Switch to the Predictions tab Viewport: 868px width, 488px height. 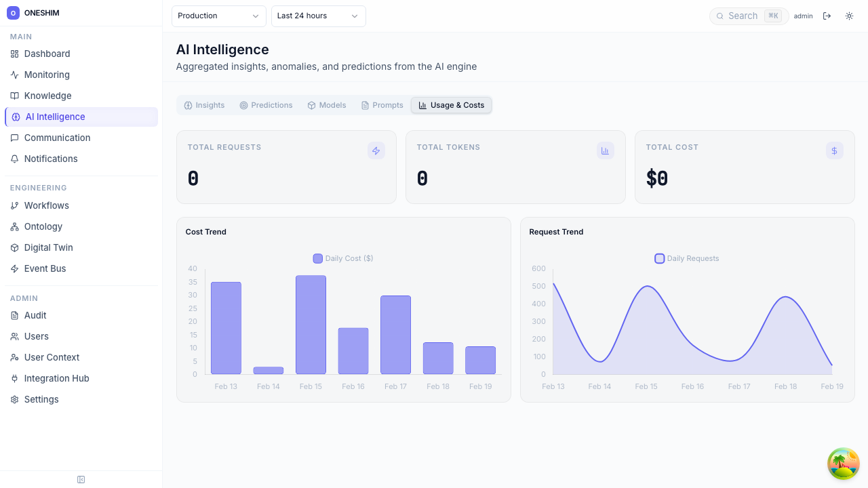click(266, 105)
